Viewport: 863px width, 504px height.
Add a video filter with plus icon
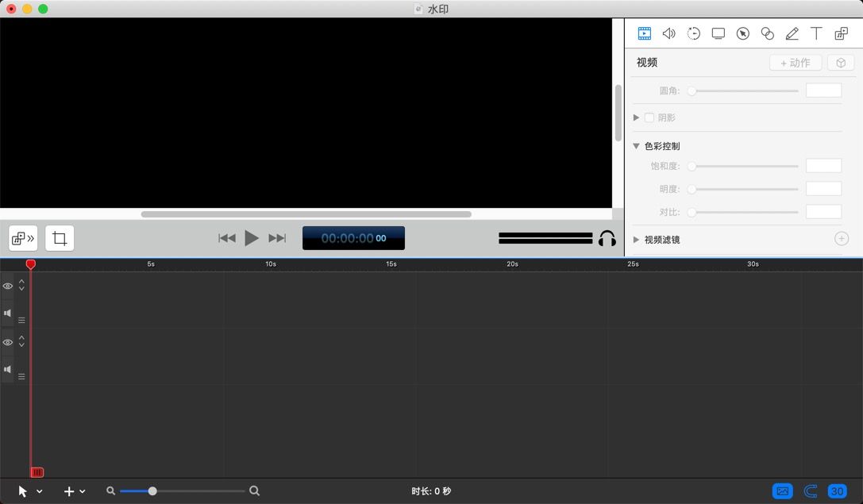842,239
